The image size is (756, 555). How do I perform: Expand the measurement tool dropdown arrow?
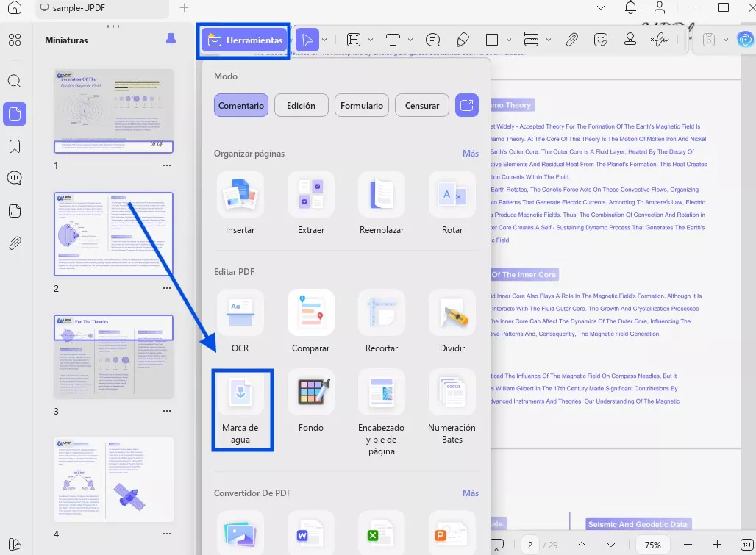click(548, 40)
